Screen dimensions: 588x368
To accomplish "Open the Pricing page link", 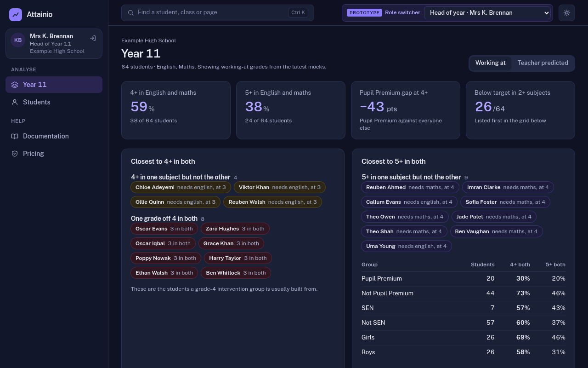I will point(54,154).
